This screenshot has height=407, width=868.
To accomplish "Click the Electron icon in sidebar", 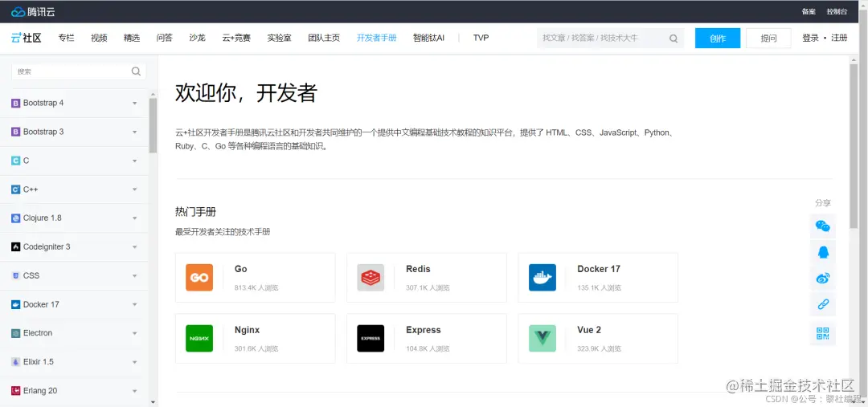I will point(15,333).
